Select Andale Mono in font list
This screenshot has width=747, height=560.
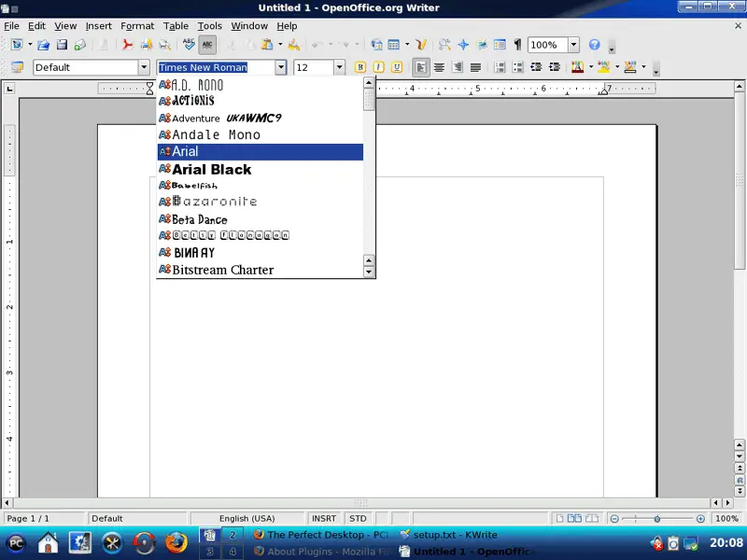(261, 134)
